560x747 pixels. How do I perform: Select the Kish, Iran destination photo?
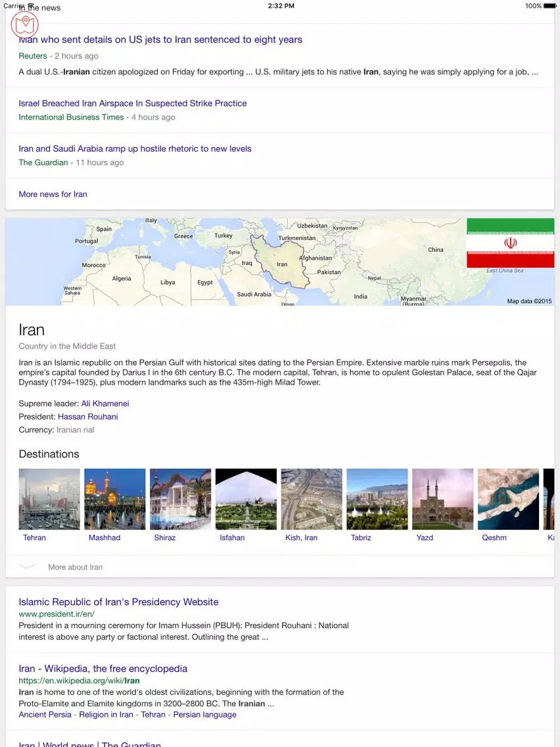point(312,499)
